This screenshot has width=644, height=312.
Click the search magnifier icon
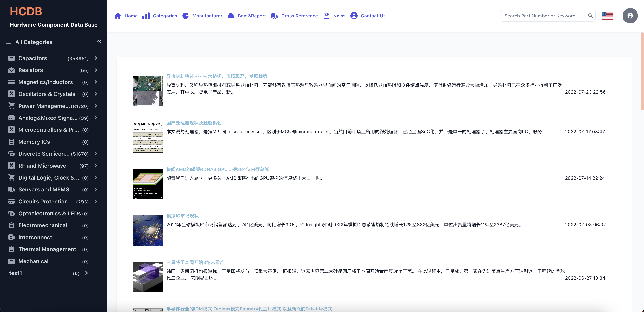click(590, 16)
